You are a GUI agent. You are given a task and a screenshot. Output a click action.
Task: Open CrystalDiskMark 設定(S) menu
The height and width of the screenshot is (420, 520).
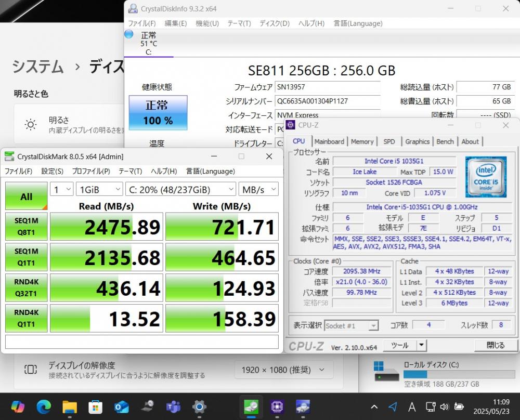coord(53,172)
